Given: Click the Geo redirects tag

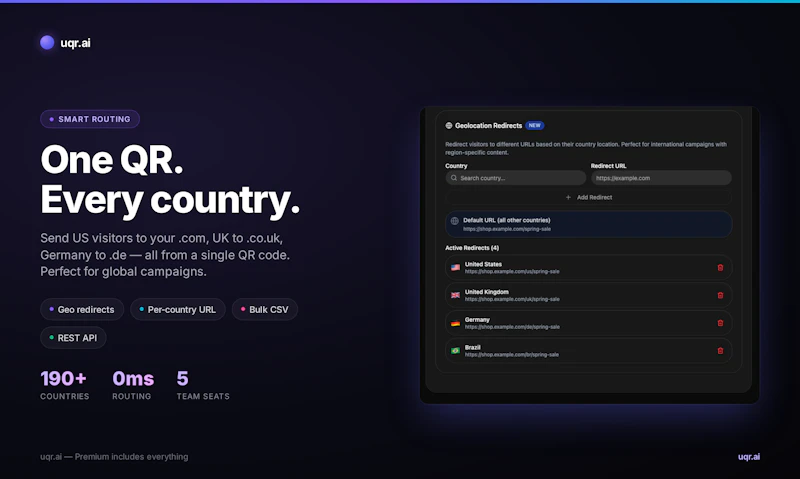Looking at the screenshot, I should [x=82, y=310].
